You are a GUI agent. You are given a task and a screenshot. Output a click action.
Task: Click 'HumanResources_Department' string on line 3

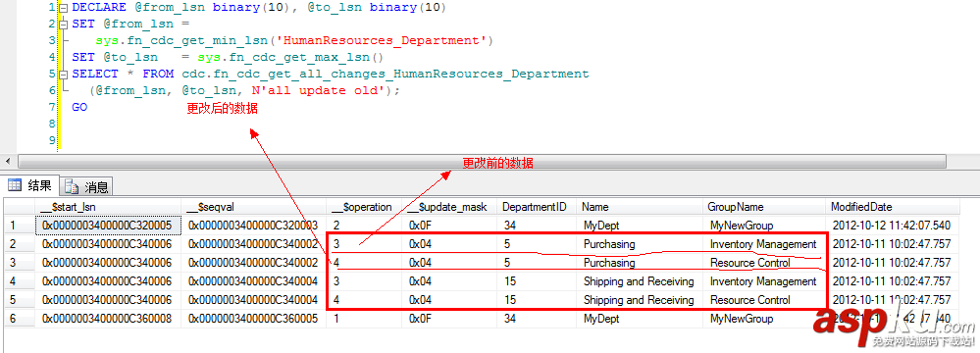pos(382,41)
